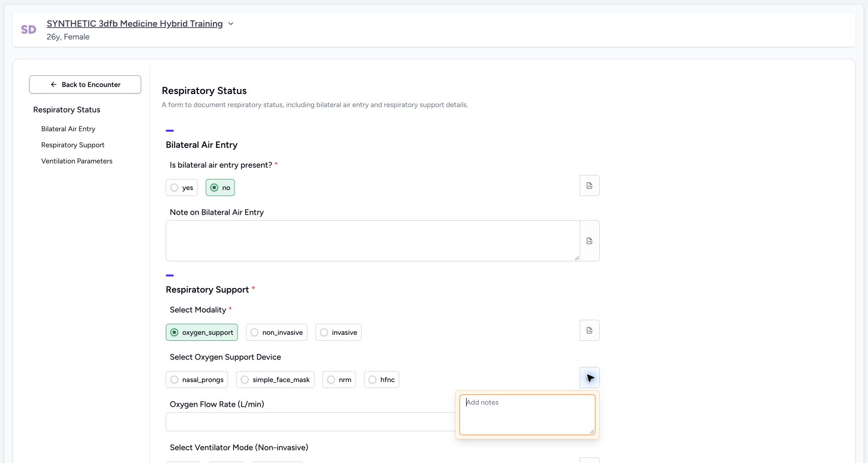
Task: Go to Respiratory Status sidebar heading
Action: (x=67, y=110)
